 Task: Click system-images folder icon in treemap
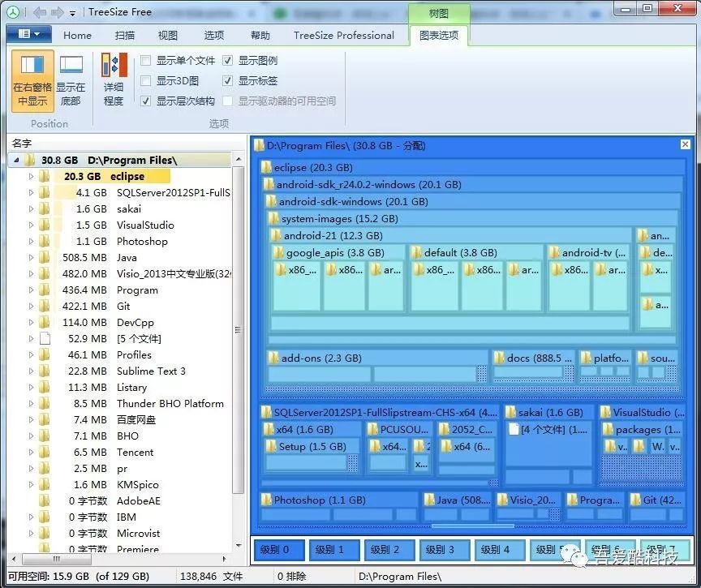[x=273, y=218]
